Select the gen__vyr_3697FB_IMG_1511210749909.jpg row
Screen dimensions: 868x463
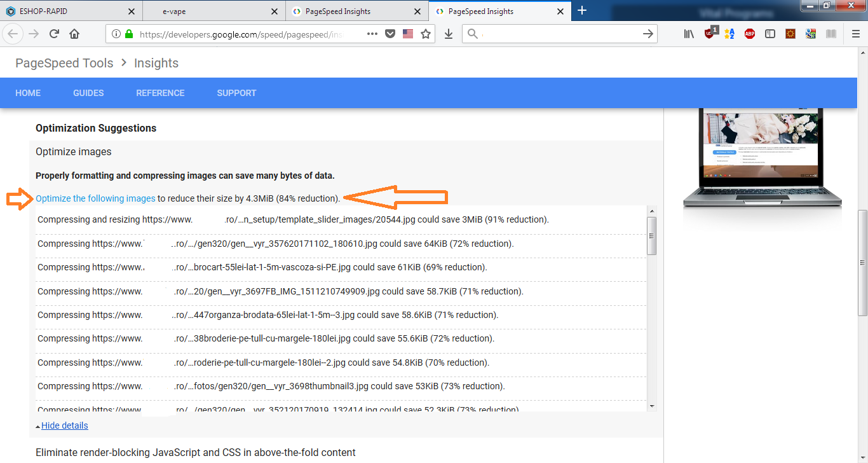click(341, 291)
